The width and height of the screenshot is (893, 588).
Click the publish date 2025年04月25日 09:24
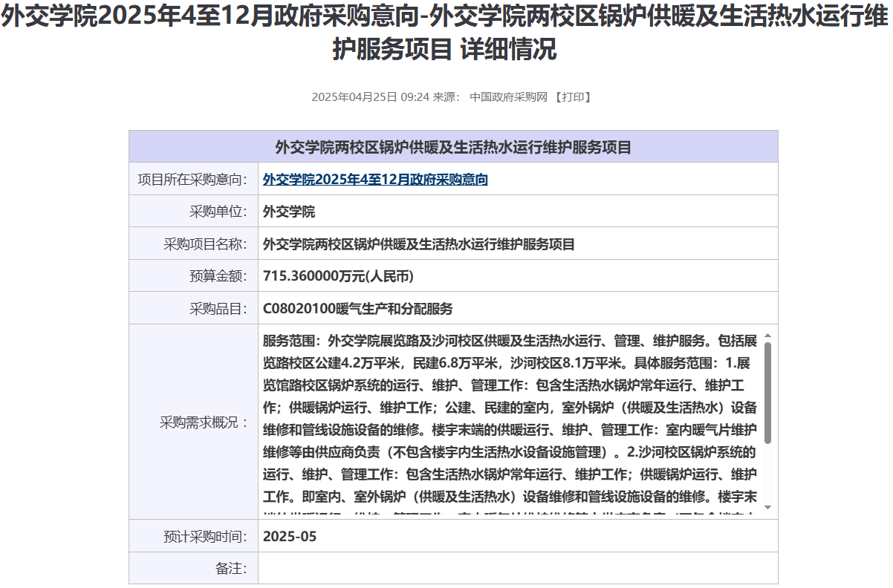pos(370,97)
